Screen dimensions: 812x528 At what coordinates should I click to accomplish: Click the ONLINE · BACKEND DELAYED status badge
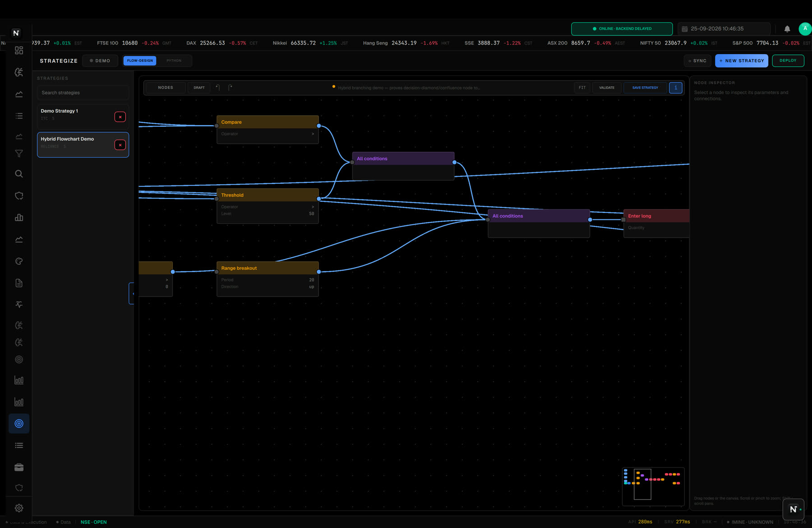(622, 29)
